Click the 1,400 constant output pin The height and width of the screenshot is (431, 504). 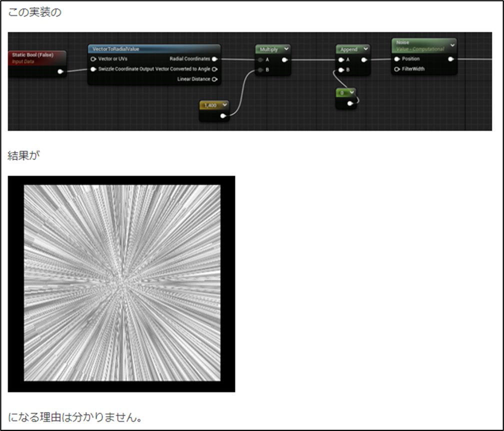223,115
